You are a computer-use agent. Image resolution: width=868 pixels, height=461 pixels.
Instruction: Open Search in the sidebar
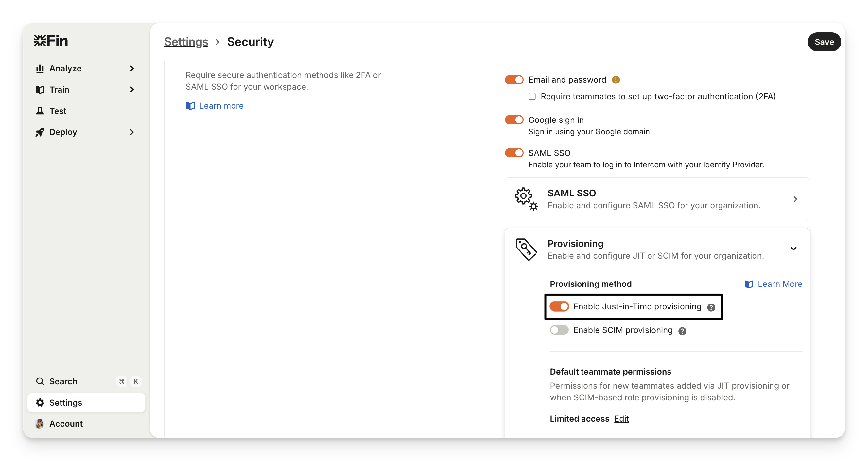pos(63,381)
